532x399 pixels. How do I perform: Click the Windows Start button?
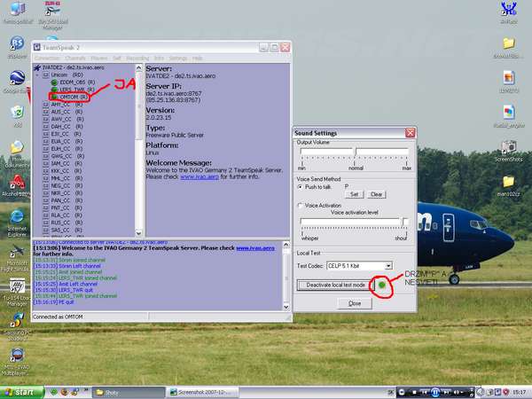[x=22, y=393]
